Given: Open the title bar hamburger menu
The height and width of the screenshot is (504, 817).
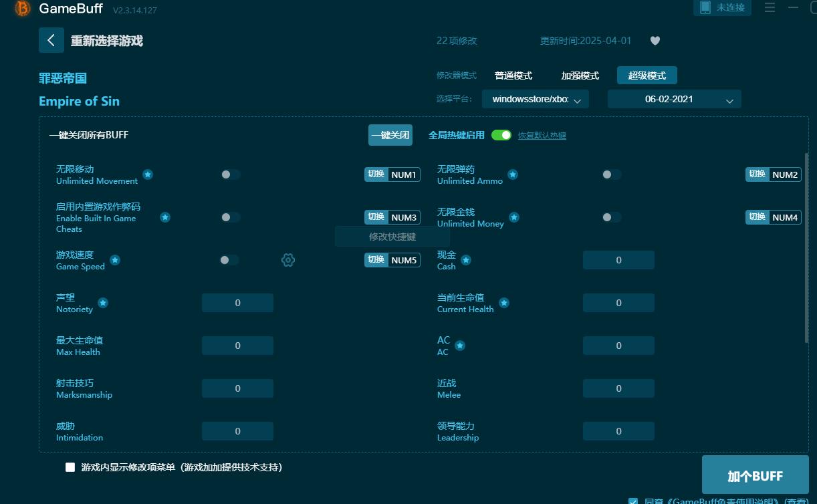Looking at the screenshot, I should (770, 8).
